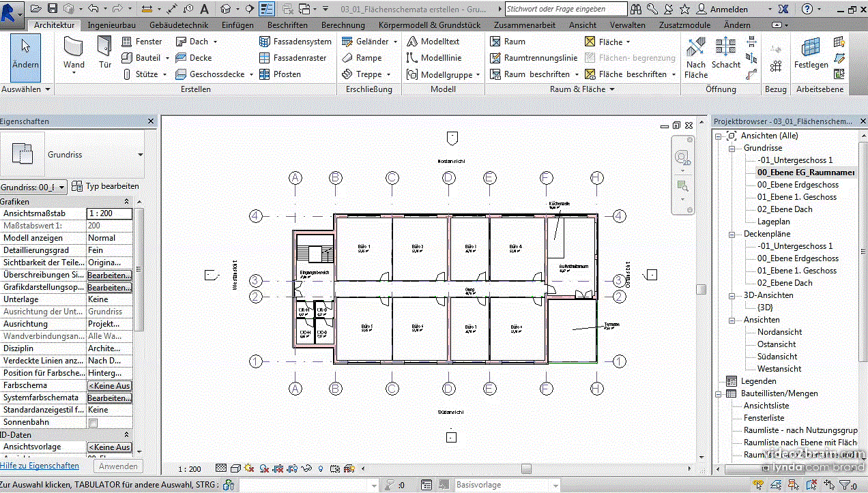Click the help question mark icon
868x493 pixels.
[807, 9]
